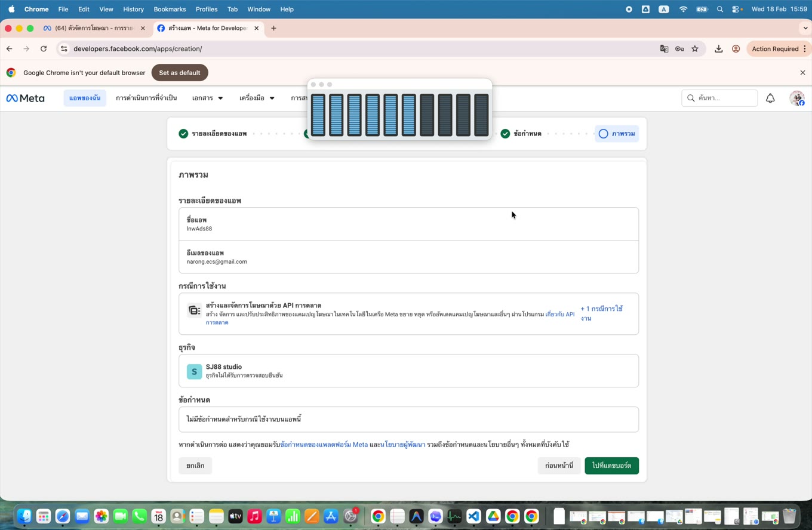Bookmark page with the star icon
This screenshot has width=812, height=530.
tap(695, 49)
